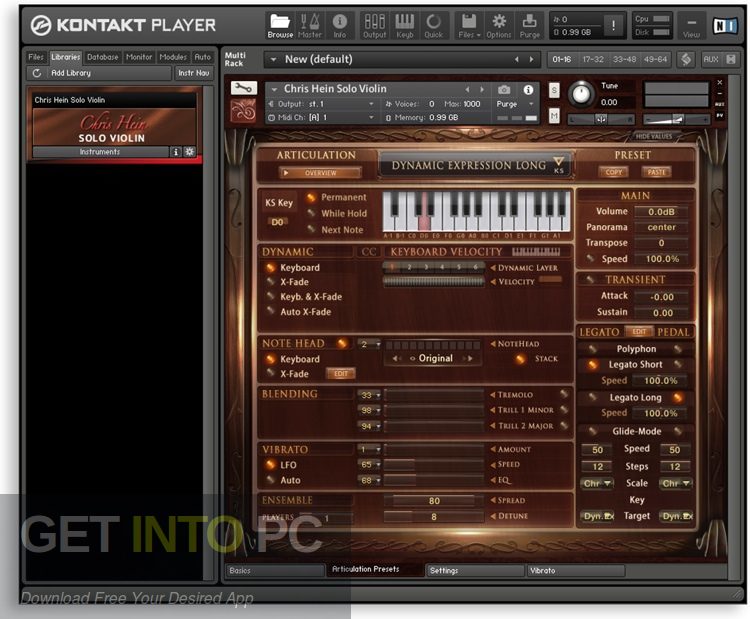Click the Purge icon in toolbar

coord(529,26)
